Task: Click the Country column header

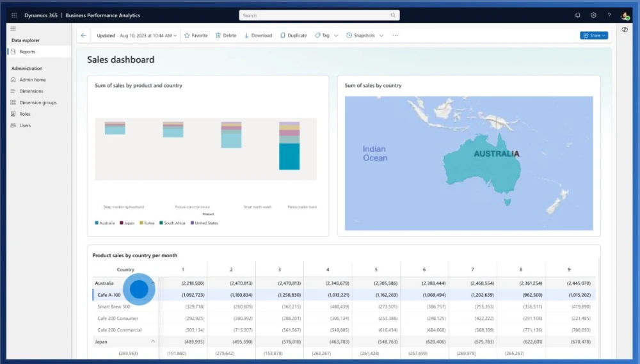Action: click(125, 269)
